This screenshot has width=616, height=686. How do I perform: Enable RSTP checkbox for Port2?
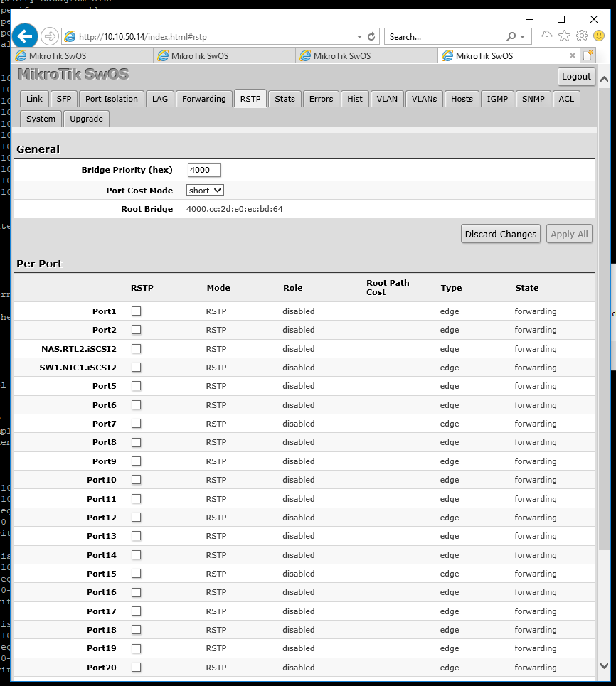coord(136,330)
